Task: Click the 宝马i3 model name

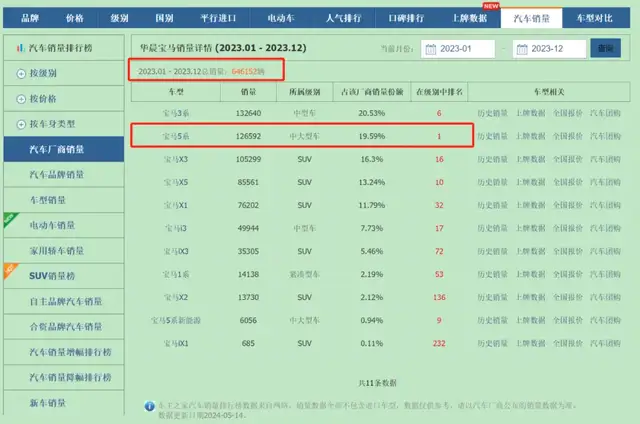Action: click(176, 228)
